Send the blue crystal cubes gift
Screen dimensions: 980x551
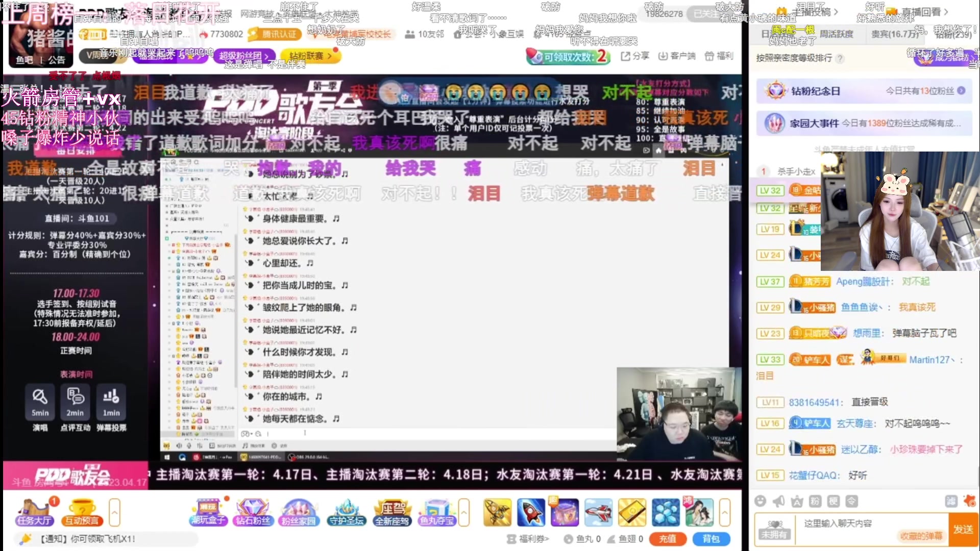tap(666, 512)
